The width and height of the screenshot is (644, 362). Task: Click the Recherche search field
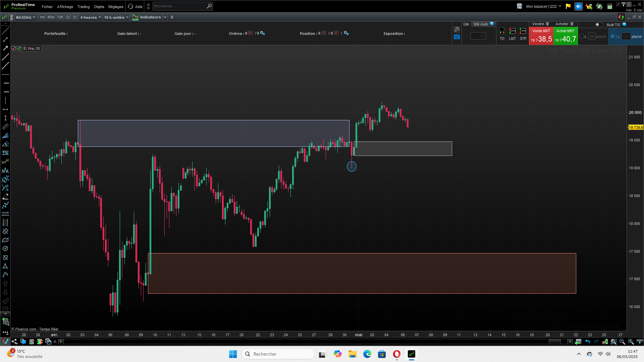point(179,6)
